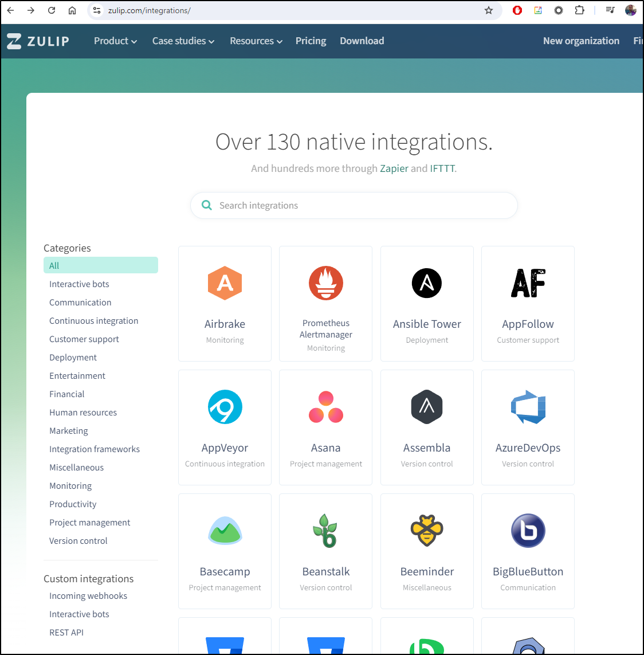
Task: Filter by Customer support category
Action: click(84, 339)
